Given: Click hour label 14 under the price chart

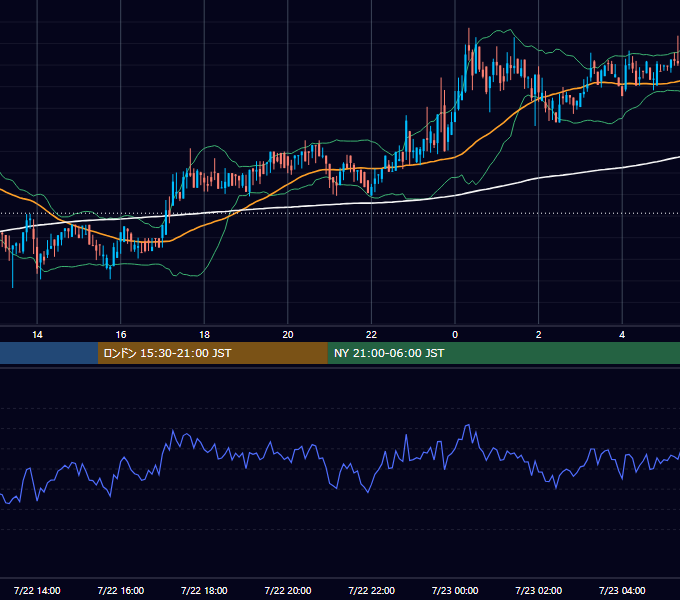Looking at the screenshot, I should (x=37, y=335).
